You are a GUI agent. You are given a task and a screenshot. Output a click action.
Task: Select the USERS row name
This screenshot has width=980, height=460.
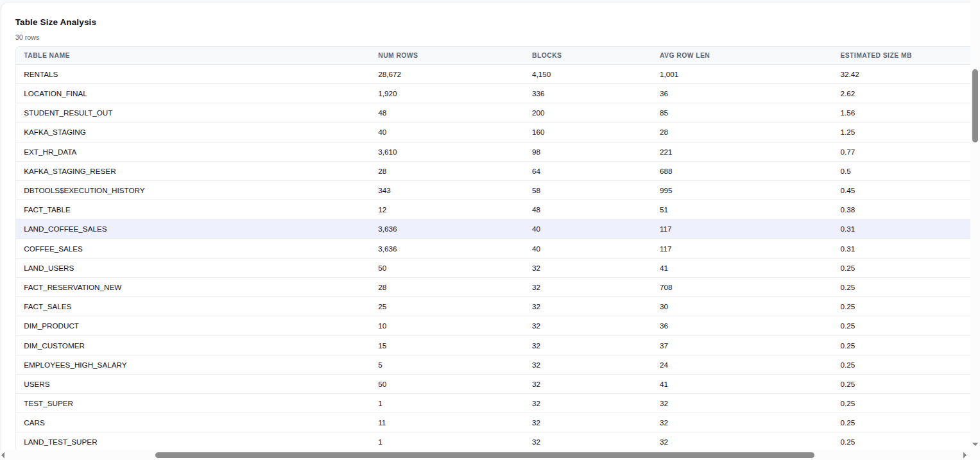pos(37,384)
